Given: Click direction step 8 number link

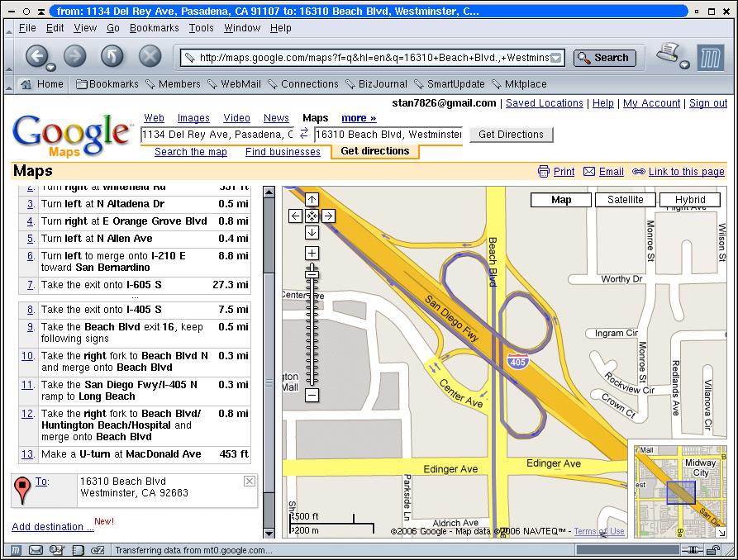Looking at the screenshot, I should 31,310.
